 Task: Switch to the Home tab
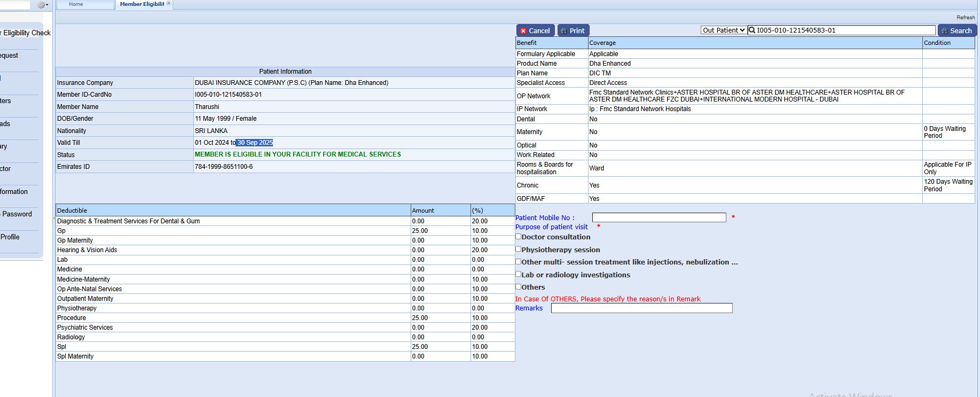(x=76, y=4)
